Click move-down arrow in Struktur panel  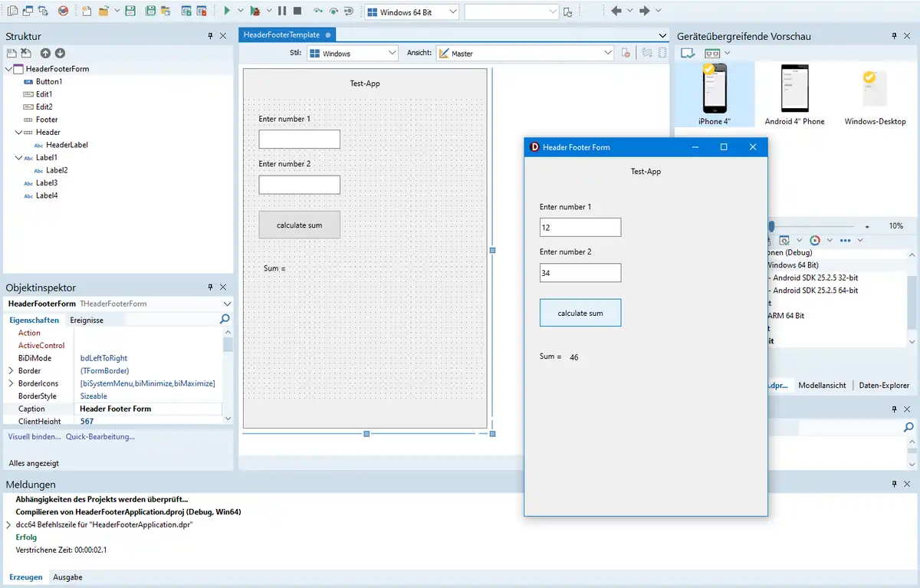click(60, 53)
